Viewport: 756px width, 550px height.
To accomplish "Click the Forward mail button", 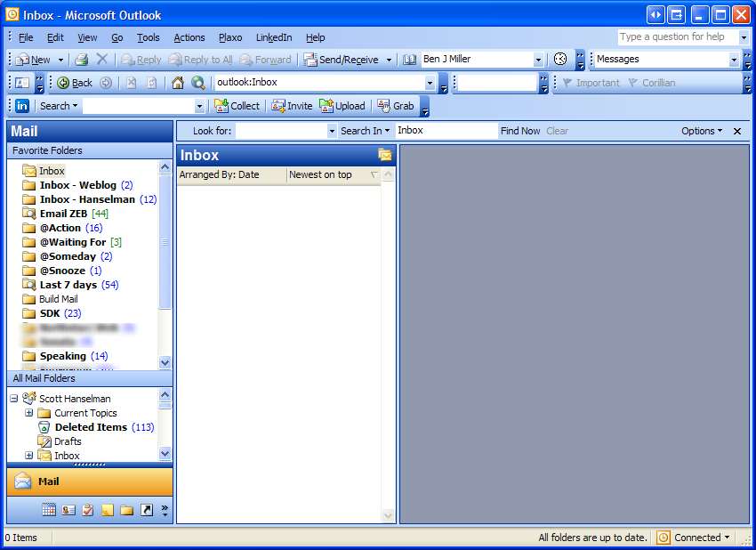I will pyautogui.click(x=266, y=60).
